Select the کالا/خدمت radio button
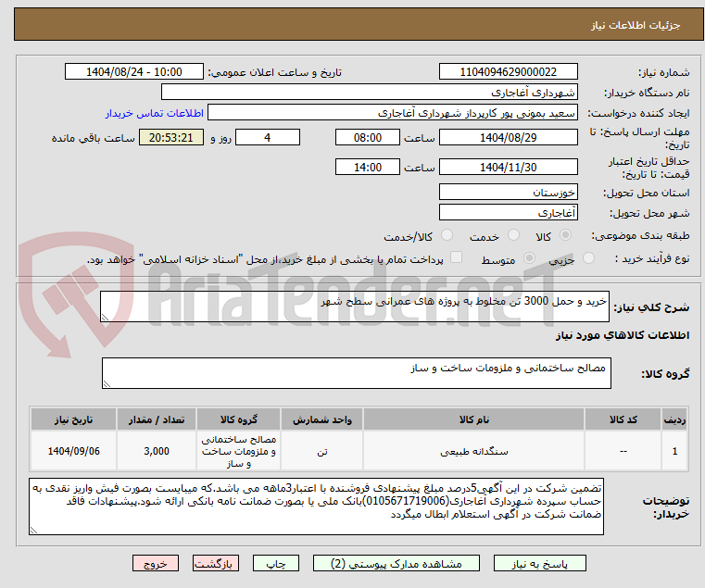Image resolution: width=705 pixels, height=588 pixels. click(x=447, y=235)
